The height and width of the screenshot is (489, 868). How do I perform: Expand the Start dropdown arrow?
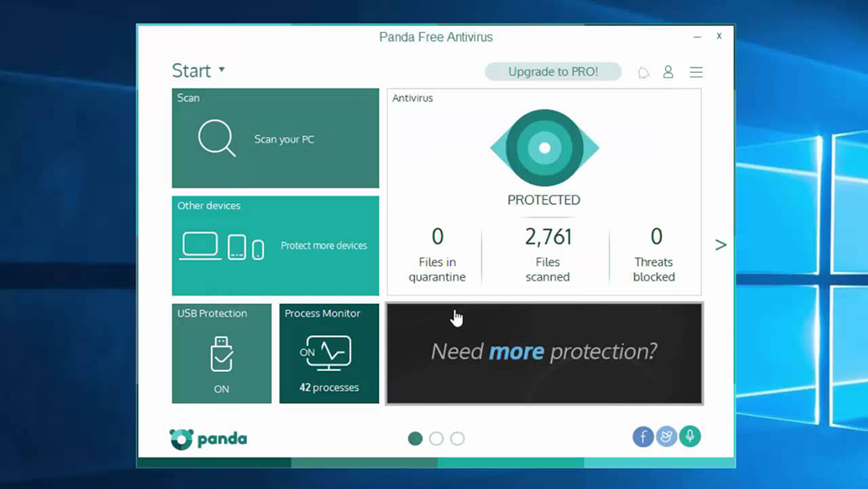[x=221, y=69]
